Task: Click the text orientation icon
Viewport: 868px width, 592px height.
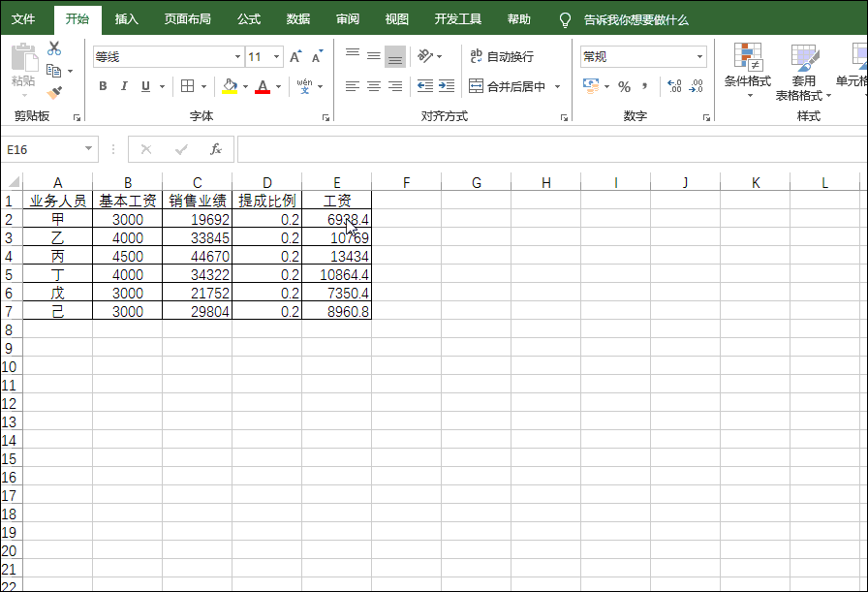Action: click(x=425, y=56)
